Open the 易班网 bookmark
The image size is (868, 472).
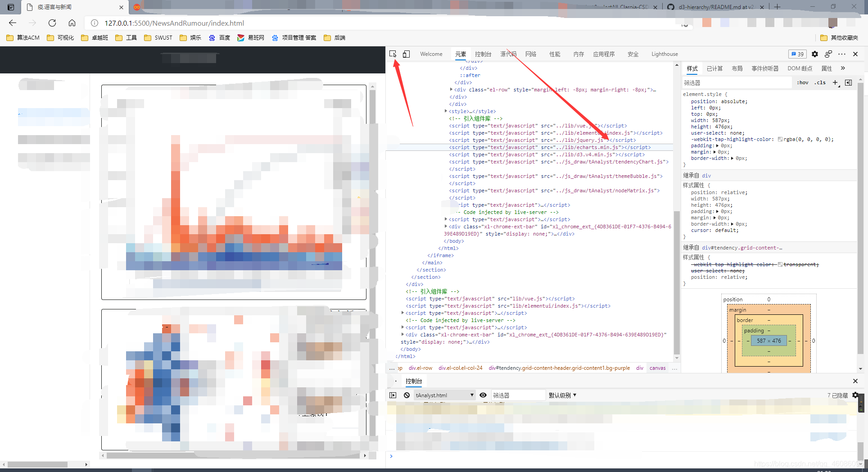(x=251, y=38)
